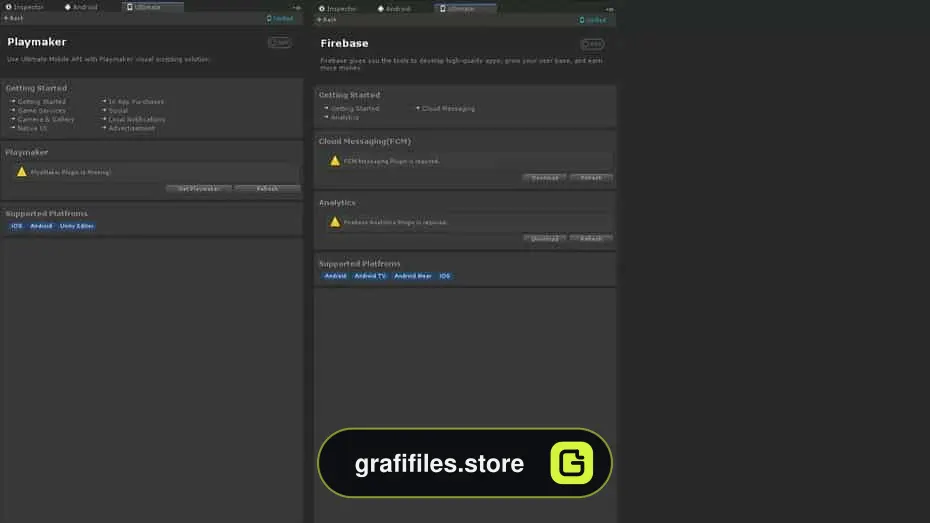Open the Analytics guide link in Firebase

pos(342,118)
